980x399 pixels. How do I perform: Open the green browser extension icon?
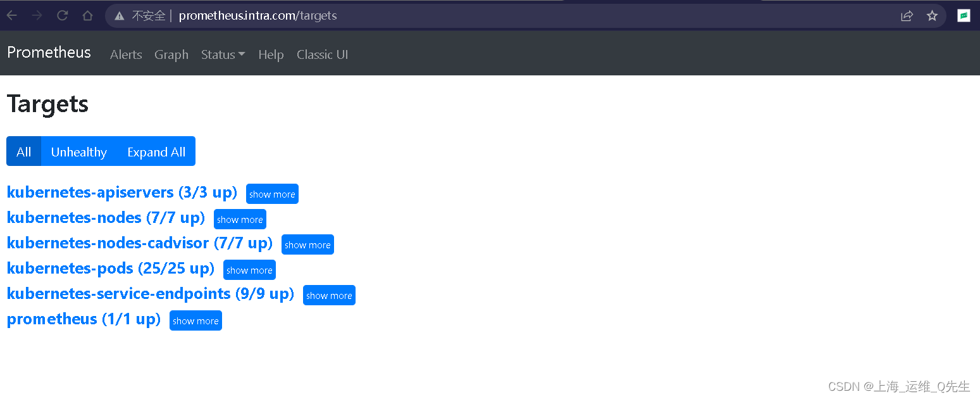(x=964, y=16)
